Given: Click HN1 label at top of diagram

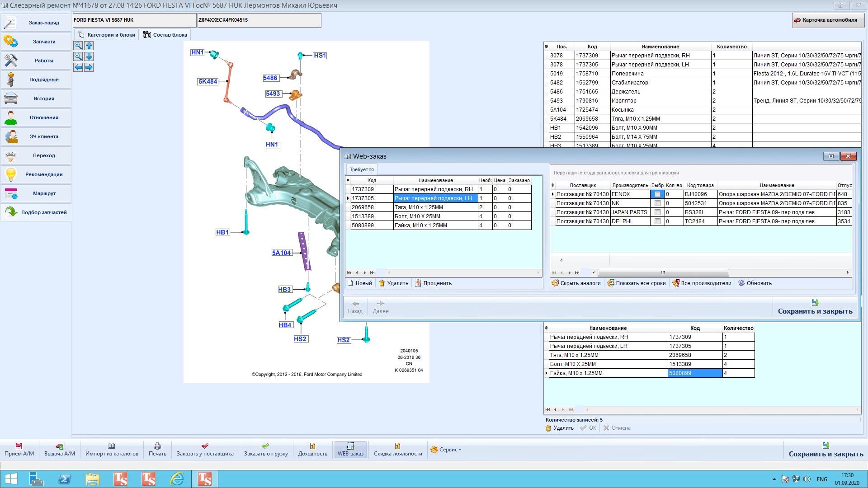Looking at the screenshot, I should coord(197,52).
